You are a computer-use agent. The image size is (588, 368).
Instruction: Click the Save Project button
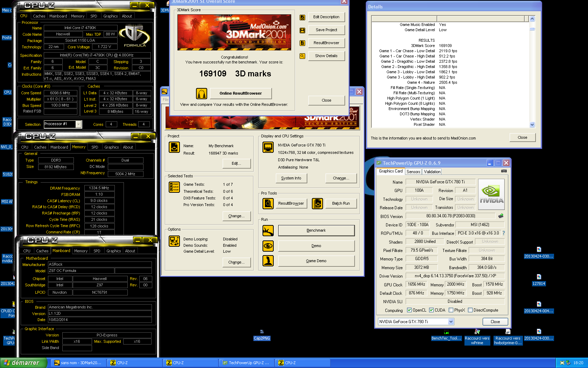[326, 30]
